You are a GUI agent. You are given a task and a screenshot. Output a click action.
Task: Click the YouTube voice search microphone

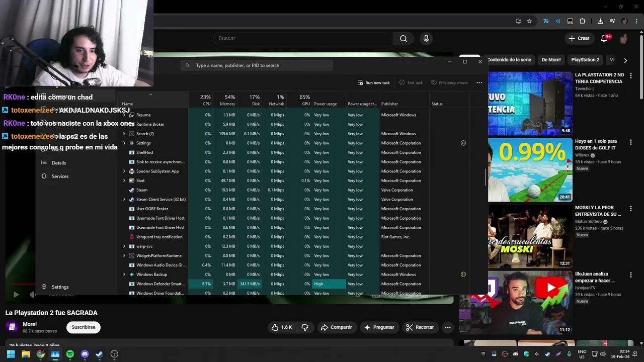[426, 38]
